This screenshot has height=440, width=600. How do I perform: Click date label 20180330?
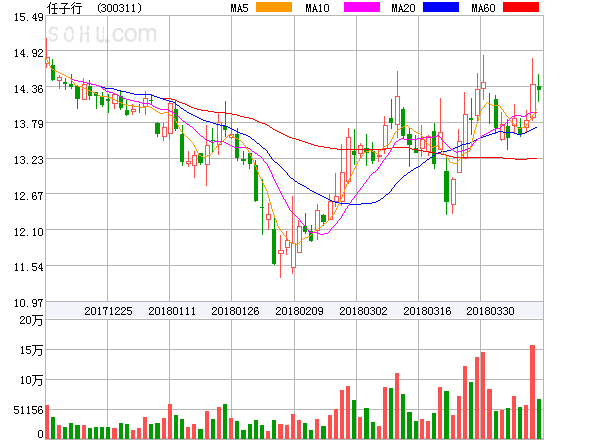click(x=490, y=311)
